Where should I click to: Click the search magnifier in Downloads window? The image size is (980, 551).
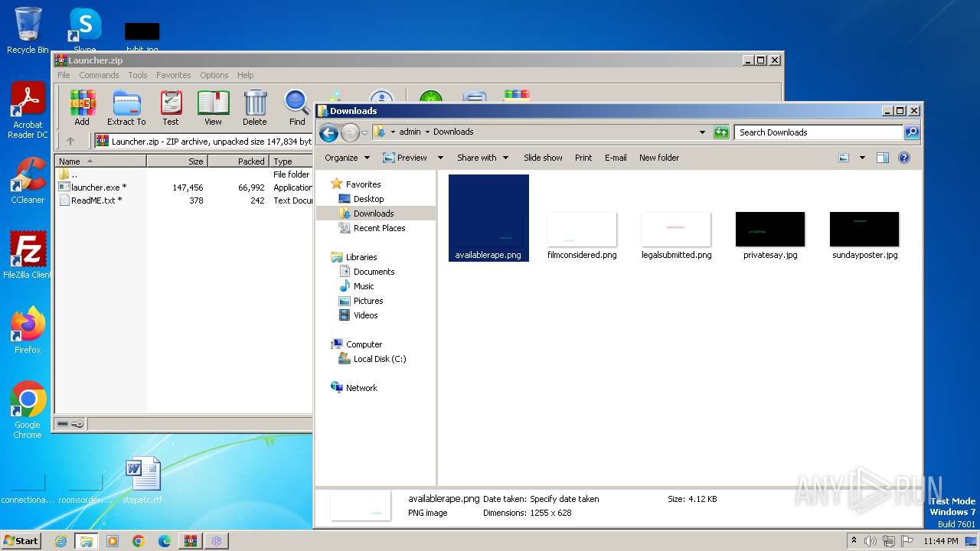pos(911,132)
